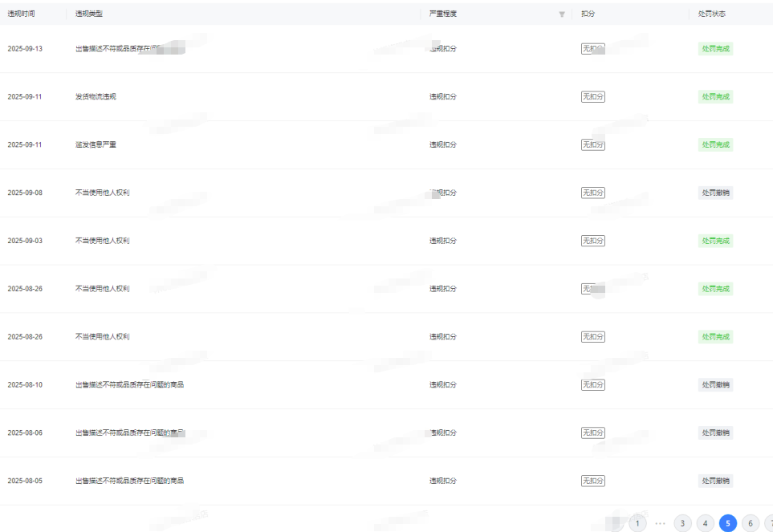Click the 无扣分 tag in 2025-08-10 row
773x532 pixels.
point(593,384)
